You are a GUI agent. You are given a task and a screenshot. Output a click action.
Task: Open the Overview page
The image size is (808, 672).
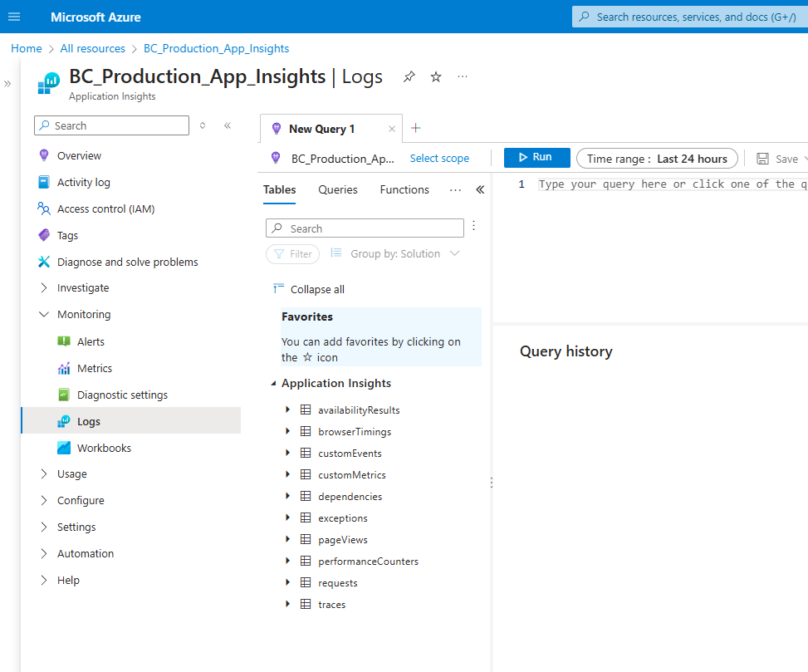point(80,155)
